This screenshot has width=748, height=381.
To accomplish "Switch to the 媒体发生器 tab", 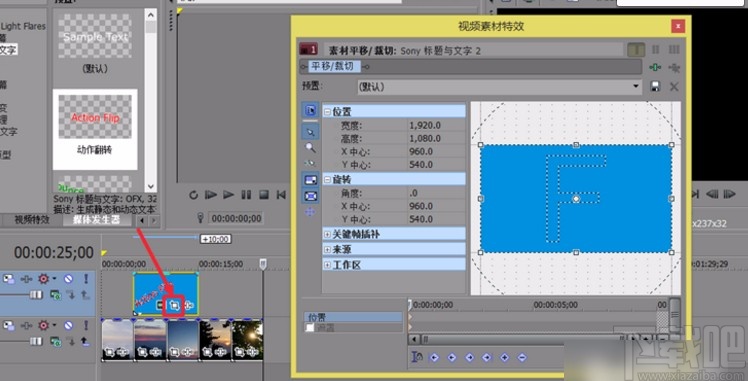I will point(96,220).
